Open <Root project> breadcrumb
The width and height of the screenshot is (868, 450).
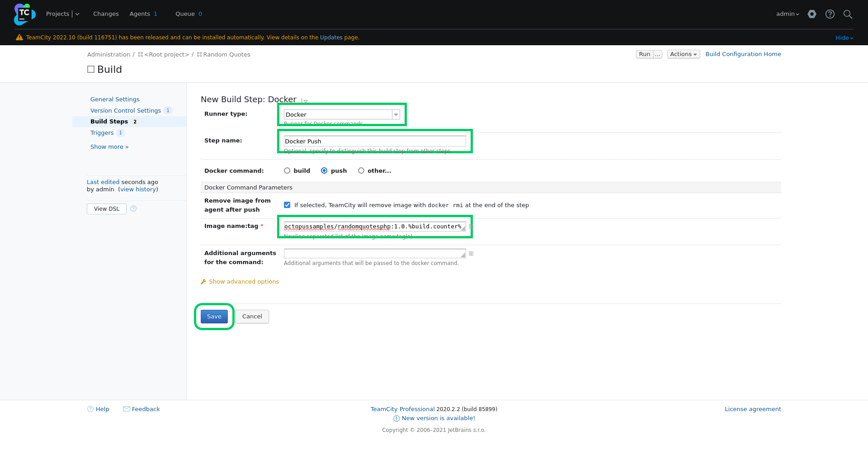pos(166,55)
